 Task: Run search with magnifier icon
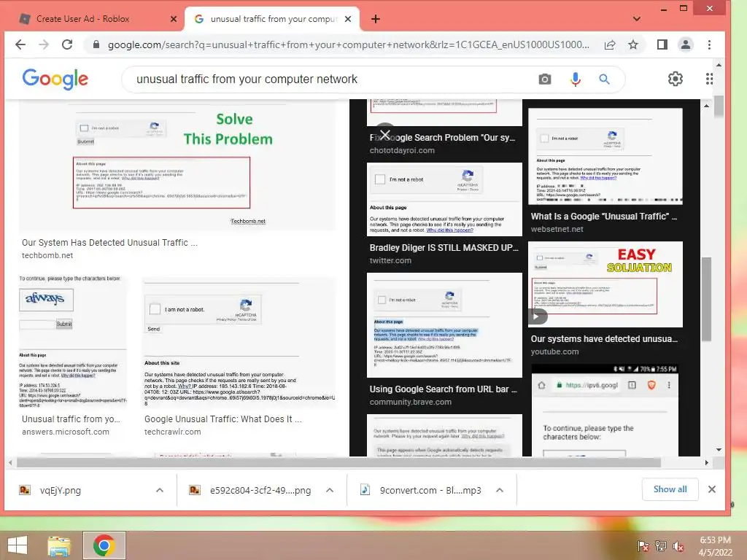tap(604, 79)
